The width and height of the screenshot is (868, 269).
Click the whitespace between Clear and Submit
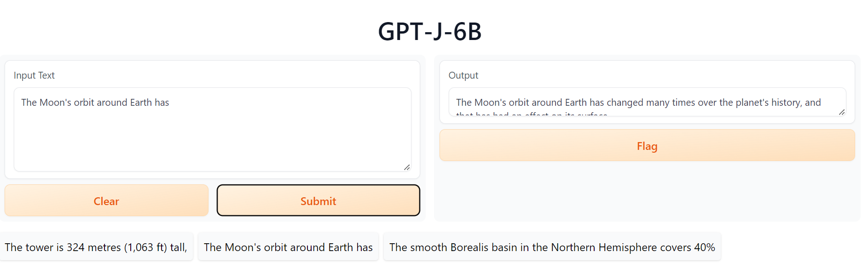213,200
